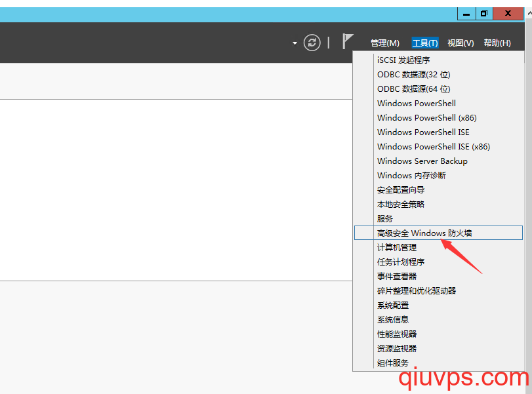Open 资源监视器
The width and height of the screenshot is (532, 394).
click(438, 348)
